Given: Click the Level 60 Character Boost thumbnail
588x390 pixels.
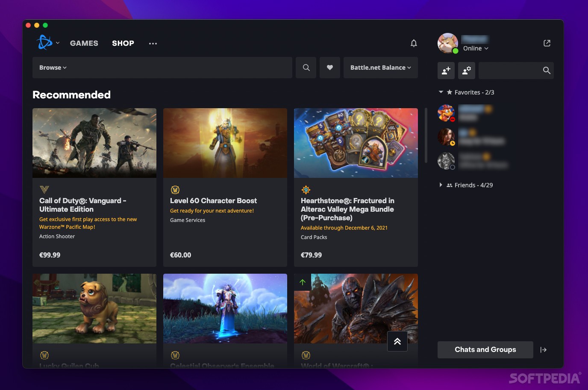Looking at the screenshot, I should pos(225,143).
